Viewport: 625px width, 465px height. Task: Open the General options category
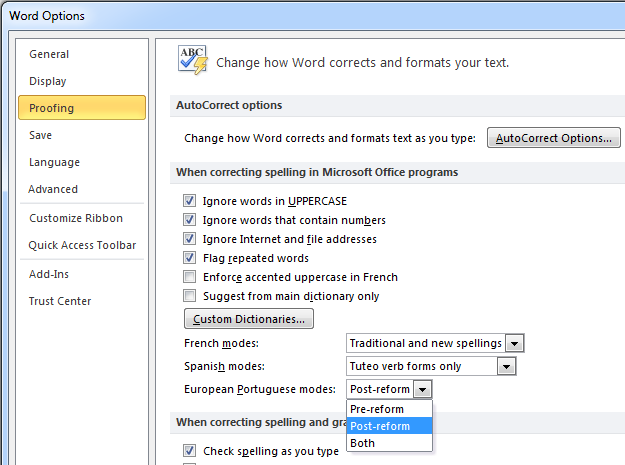[49, 54]
